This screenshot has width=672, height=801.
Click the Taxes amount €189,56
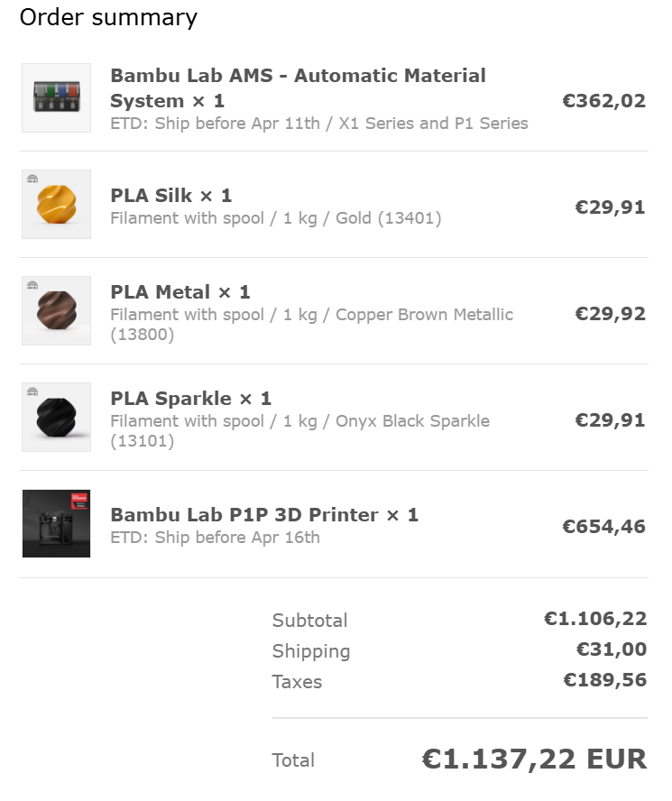coord(604,680)
